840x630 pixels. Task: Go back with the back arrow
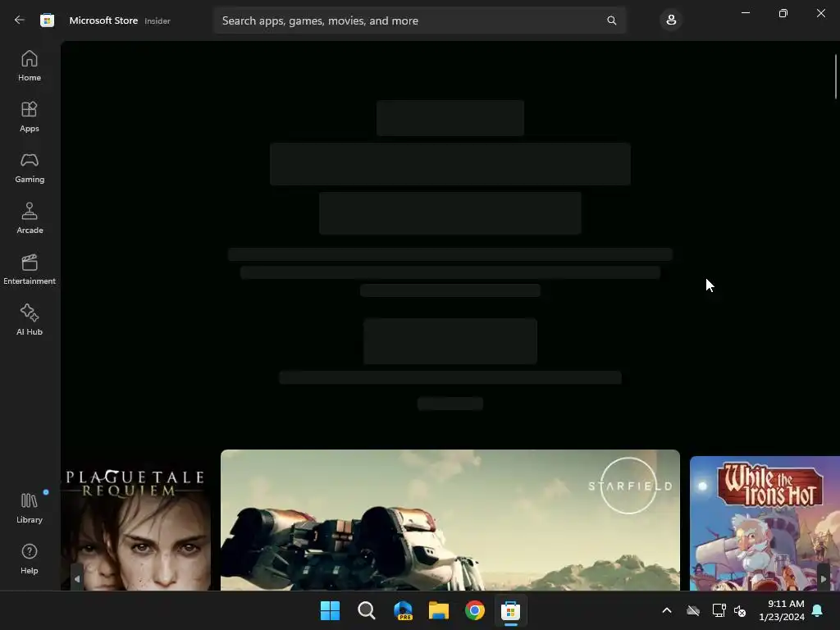click(20, 21)
